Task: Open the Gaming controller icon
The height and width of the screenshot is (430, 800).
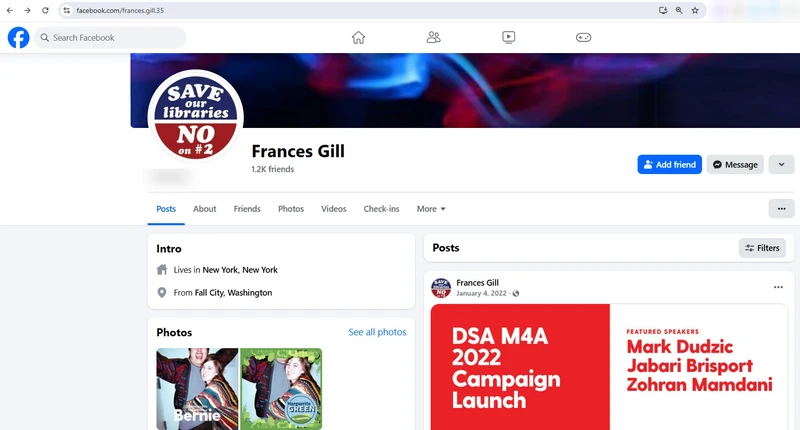Action: tap(583, 38)
